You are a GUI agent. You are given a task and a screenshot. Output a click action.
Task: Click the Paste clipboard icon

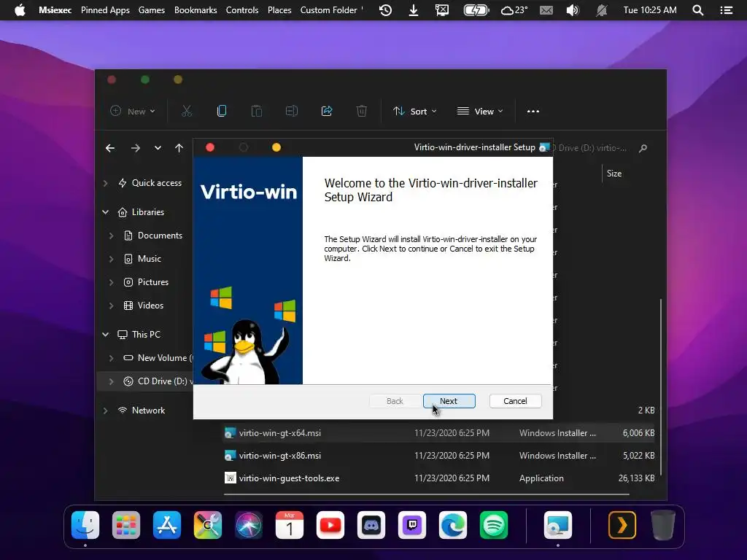click(256, 111)
